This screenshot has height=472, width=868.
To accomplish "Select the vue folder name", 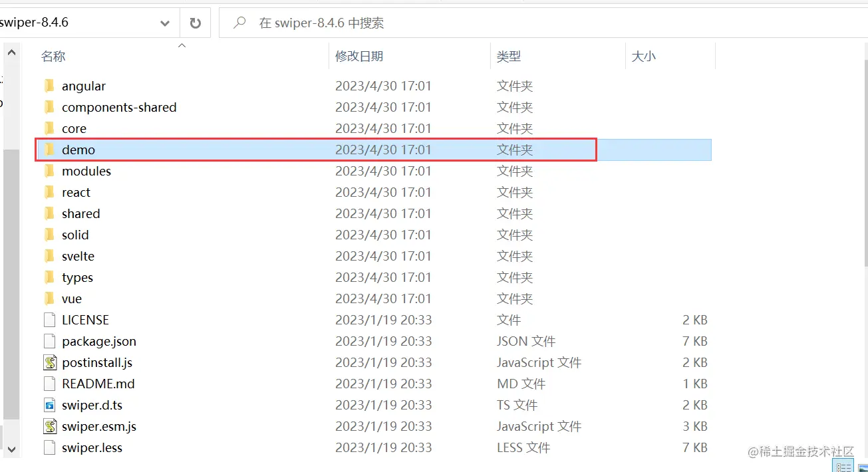I will (x=72, y=299).
